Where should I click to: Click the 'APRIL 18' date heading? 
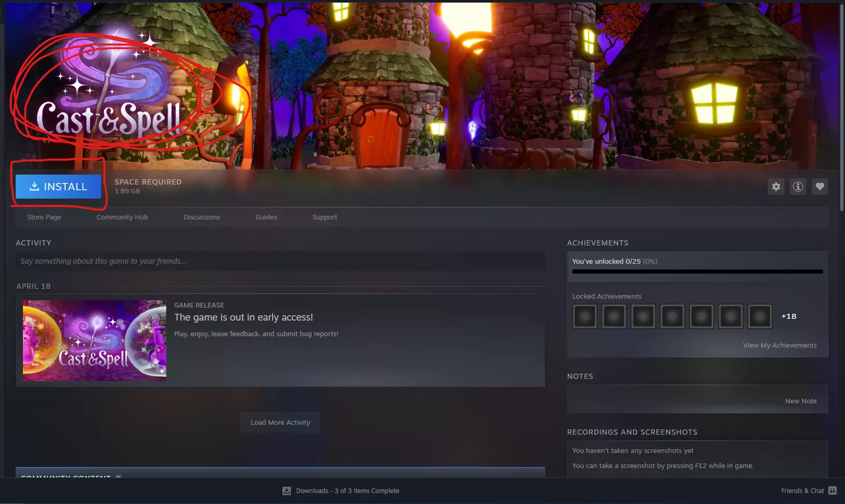coord(33,286)
